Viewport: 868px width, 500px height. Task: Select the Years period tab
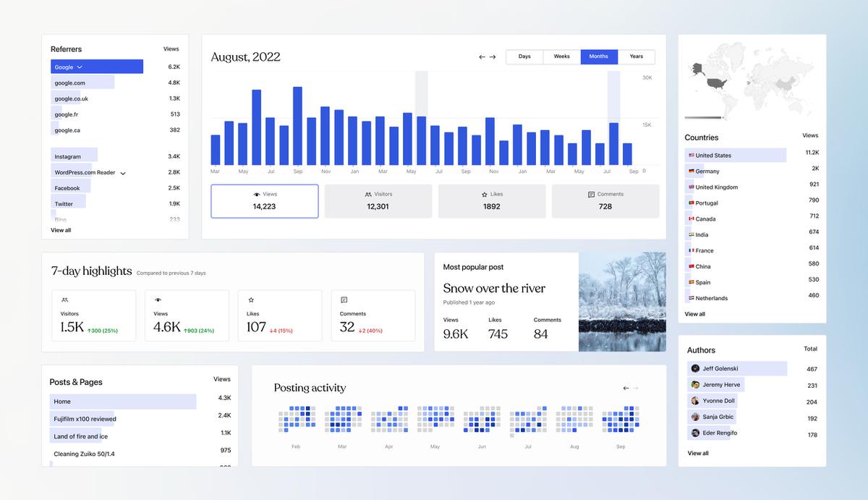click(636, 56)
